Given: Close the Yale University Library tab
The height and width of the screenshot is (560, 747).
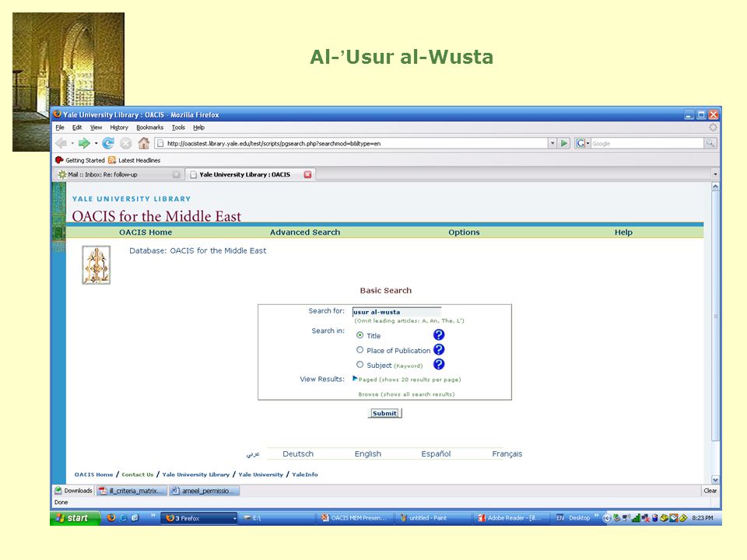Looking at the screenshot, I should click(308, 174).
